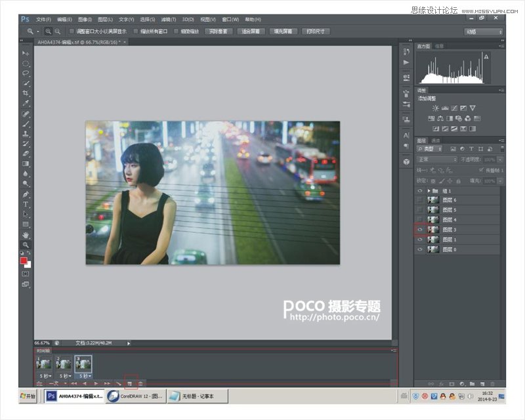525x420 pixels.
Task: Delete the selected frame with the trash icon
Action: 140,383
